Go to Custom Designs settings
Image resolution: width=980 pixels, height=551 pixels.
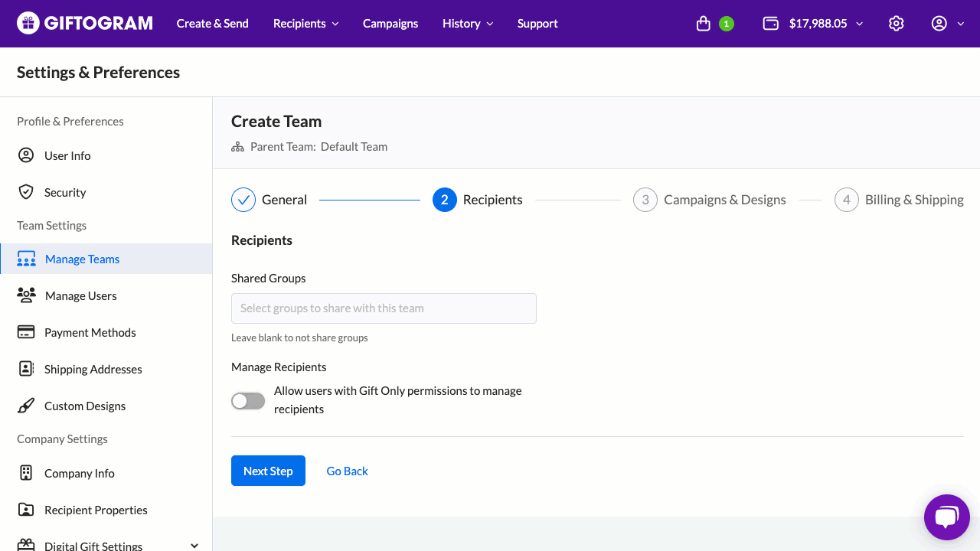[x=84, y=406]
